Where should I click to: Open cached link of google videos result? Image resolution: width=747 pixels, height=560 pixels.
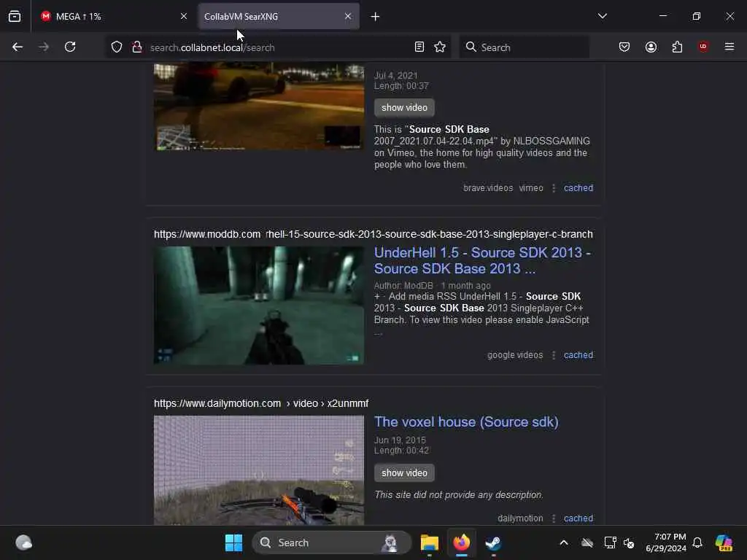click(578, 355)
